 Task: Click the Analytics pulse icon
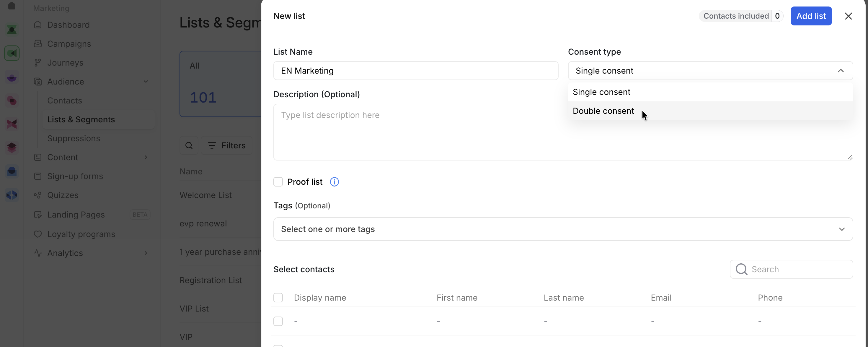click(x=38, y=253)
